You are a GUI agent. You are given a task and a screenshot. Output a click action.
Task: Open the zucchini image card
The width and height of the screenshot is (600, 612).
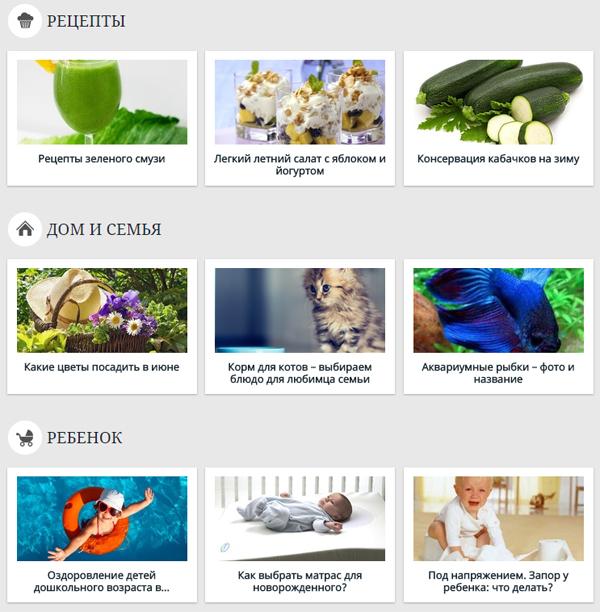[x=499, y=102]
